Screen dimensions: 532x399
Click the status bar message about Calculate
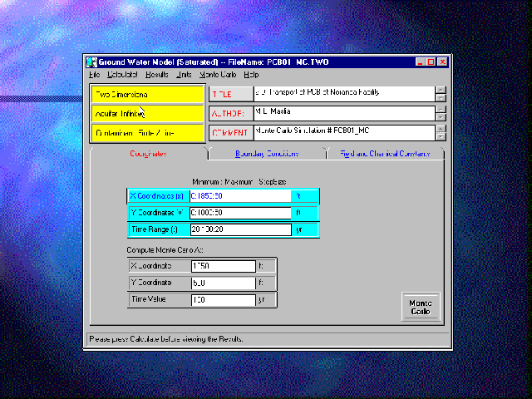[166, 339]
